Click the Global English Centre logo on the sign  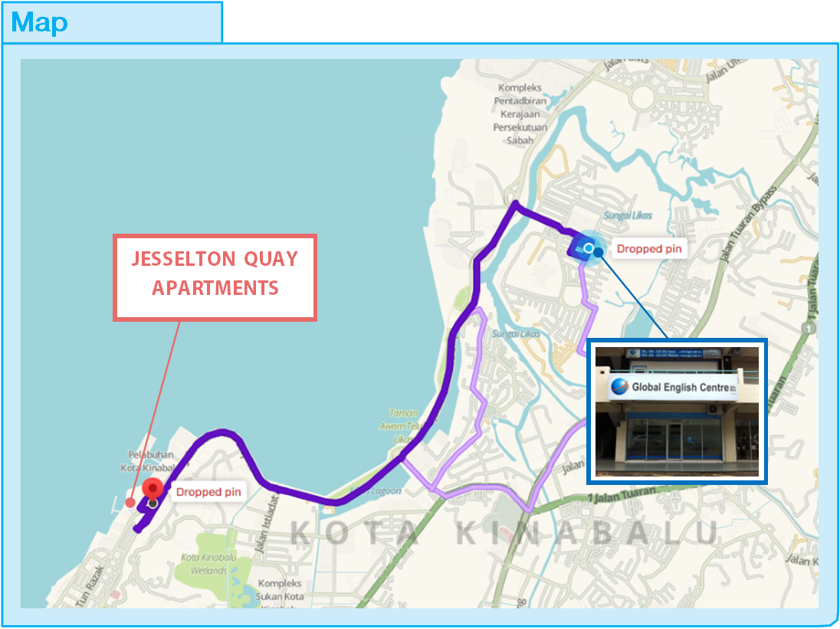(x=619, y=387)
